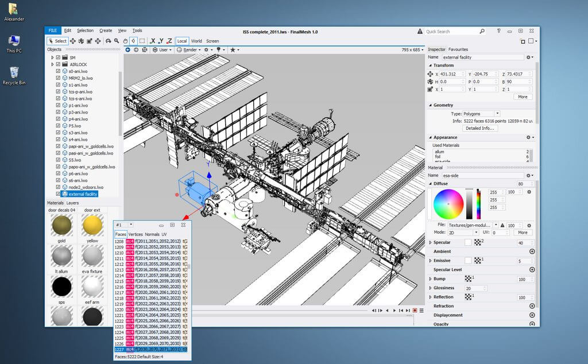Open the Tools menu

[x=137, y=30]
